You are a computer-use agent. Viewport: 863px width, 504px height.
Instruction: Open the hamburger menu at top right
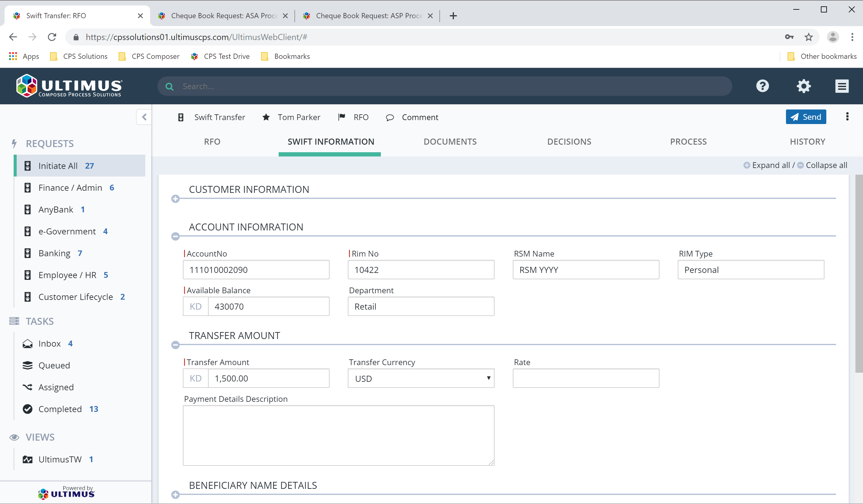(842, 86)
